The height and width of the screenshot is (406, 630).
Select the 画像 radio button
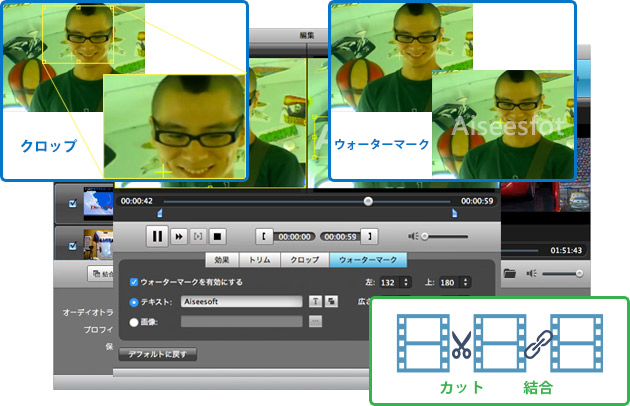[135, 321]
